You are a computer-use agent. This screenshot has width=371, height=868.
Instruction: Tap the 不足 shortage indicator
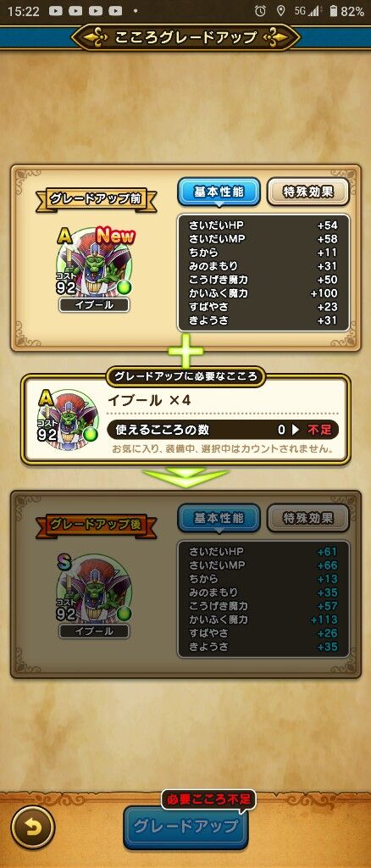319,430
